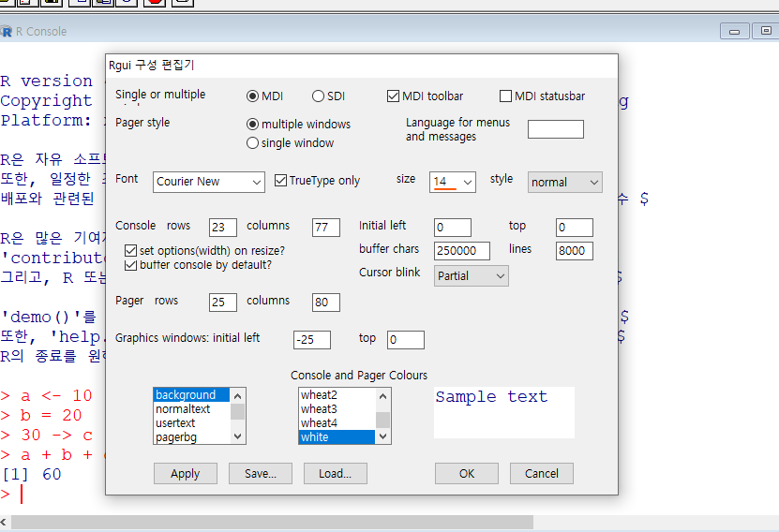
Task: Confirm settings with the OK button
Action: (467, 473)
